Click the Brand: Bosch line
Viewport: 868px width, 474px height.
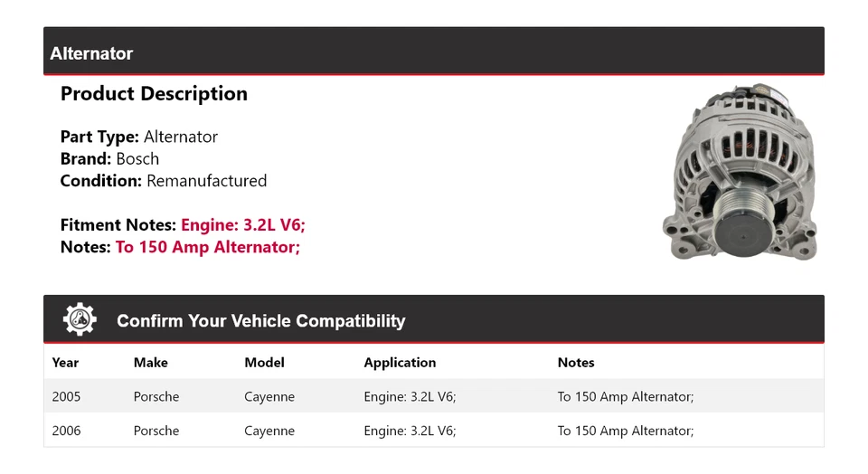(x=109, y=159)
